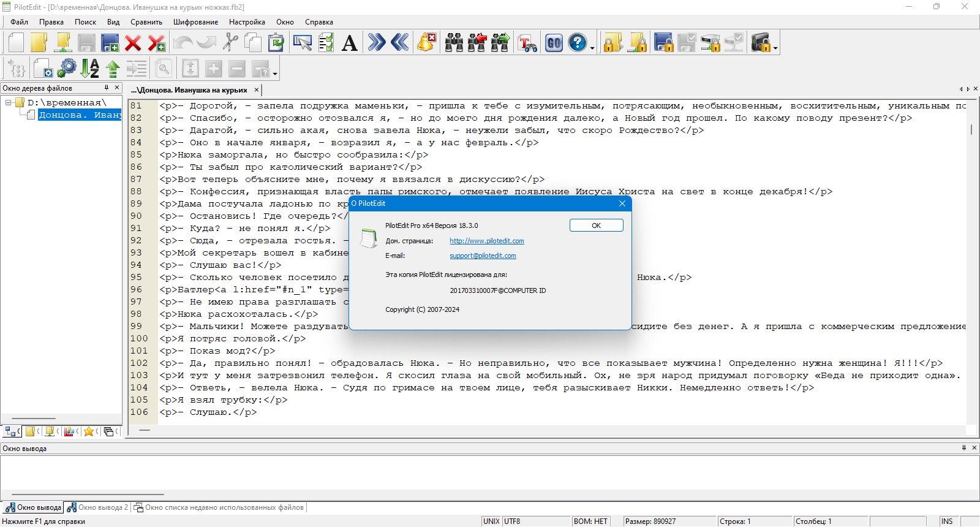Screen dimensions: 980x527
Task: Select the scissors Cut icon
Action: tap(230, 43)
